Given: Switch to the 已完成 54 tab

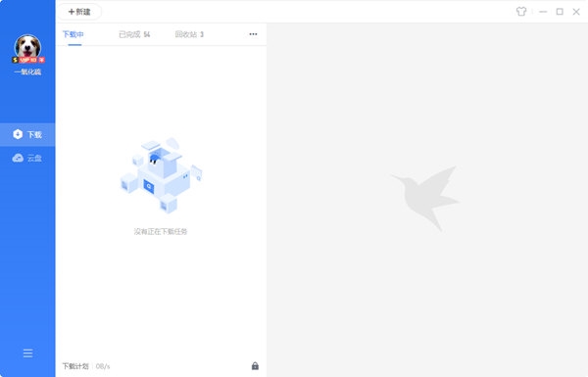Looking at the screenshot, I should (134, 34).
